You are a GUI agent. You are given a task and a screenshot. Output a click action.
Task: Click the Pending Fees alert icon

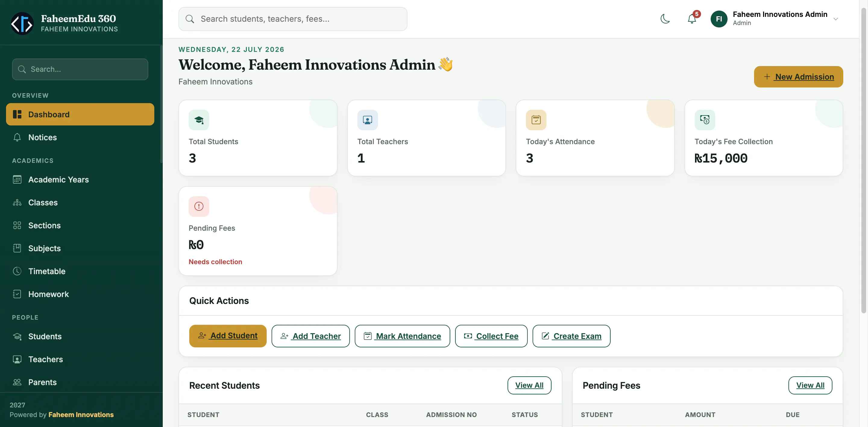(x=199, y=206)
